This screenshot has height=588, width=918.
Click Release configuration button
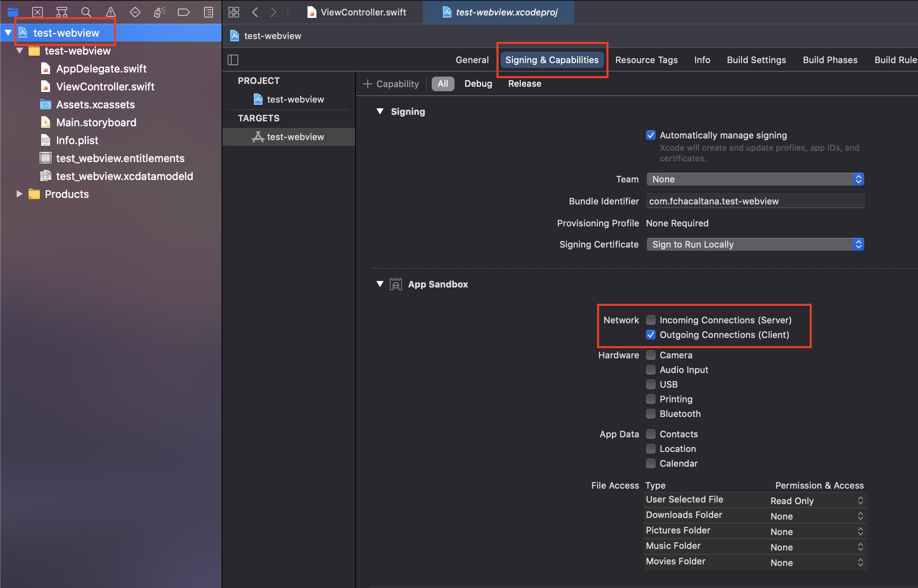tap(525, 83)
